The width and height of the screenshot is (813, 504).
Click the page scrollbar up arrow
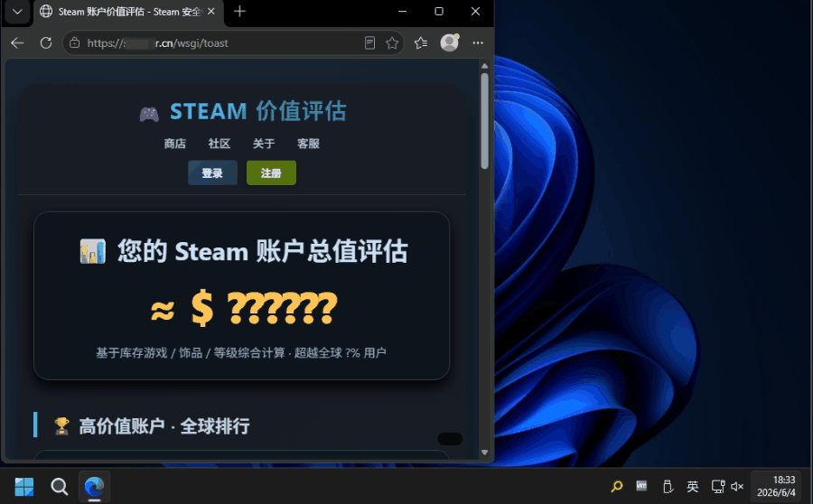[x=485, y=66]
